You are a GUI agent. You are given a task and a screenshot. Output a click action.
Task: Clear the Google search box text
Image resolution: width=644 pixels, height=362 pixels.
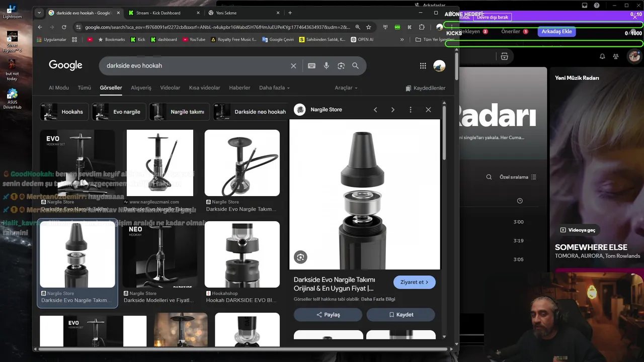tap(293, 65)
